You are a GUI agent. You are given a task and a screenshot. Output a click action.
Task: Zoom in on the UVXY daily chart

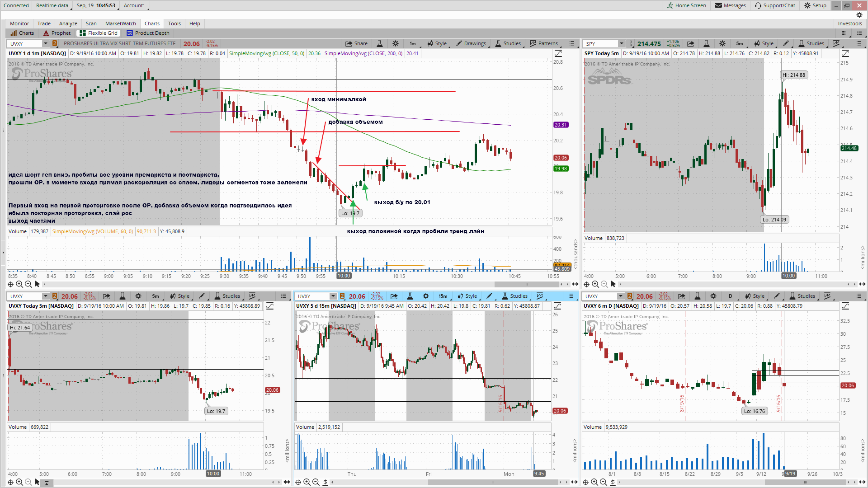594,482
